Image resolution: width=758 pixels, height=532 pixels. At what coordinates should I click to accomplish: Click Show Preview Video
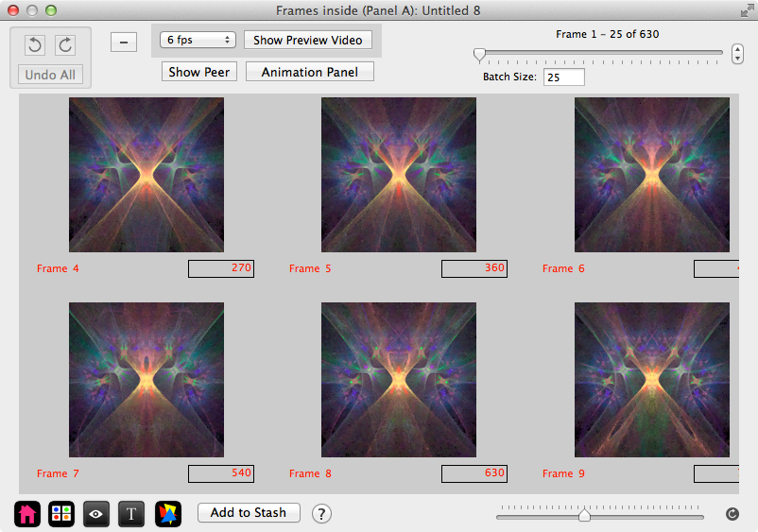[308, 40]
